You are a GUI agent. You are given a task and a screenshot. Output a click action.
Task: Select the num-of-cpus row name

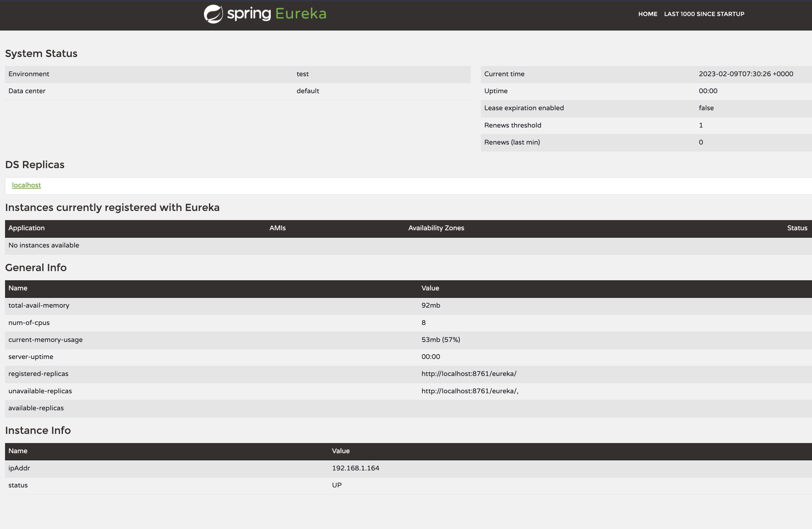click(29, 323)
